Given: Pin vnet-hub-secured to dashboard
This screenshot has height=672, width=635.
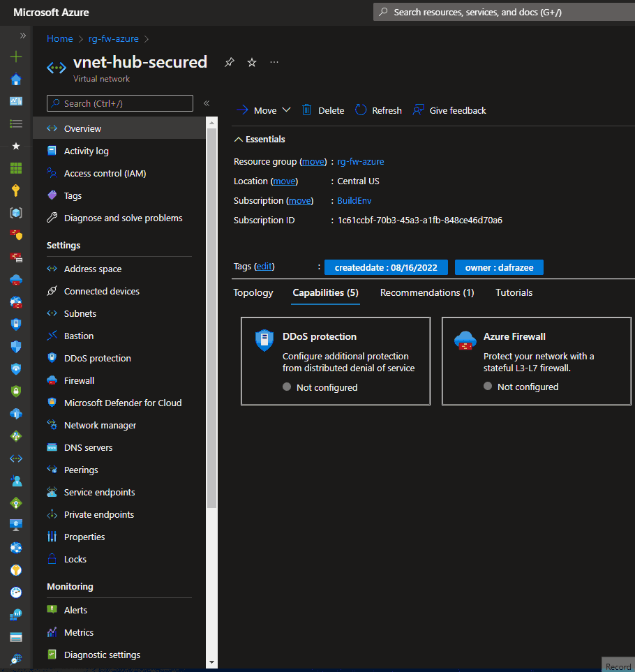Looking at the screenshot, I should tap(230, 63).
